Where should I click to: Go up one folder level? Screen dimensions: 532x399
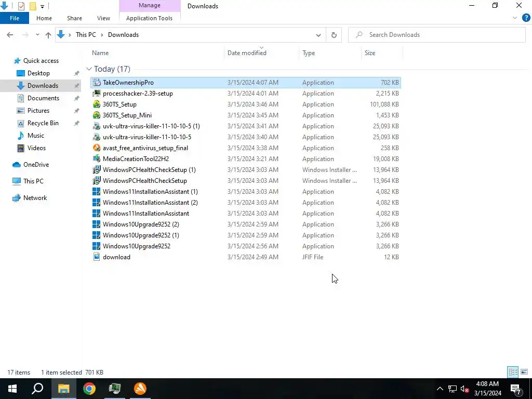48,35
